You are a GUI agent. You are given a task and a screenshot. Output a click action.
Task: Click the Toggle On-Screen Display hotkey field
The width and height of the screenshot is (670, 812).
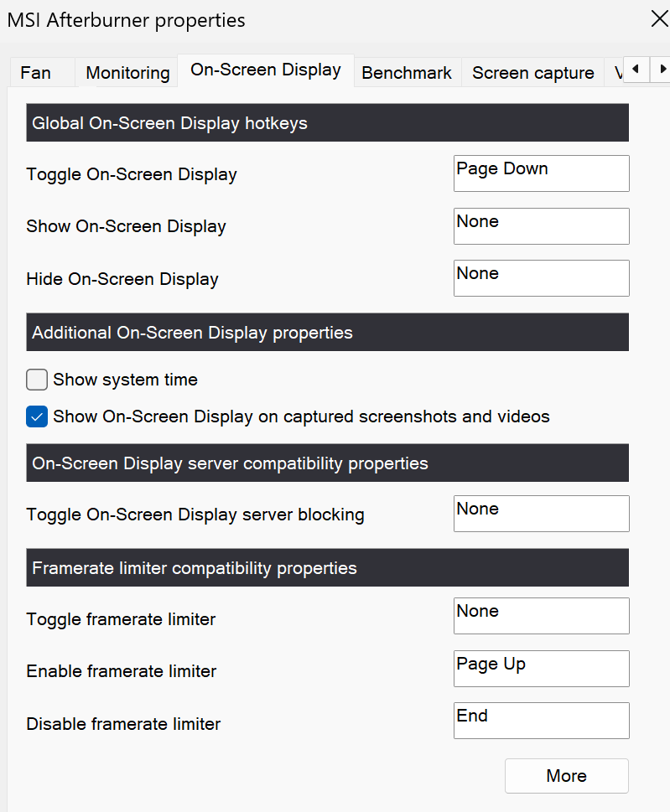(542, 173)
